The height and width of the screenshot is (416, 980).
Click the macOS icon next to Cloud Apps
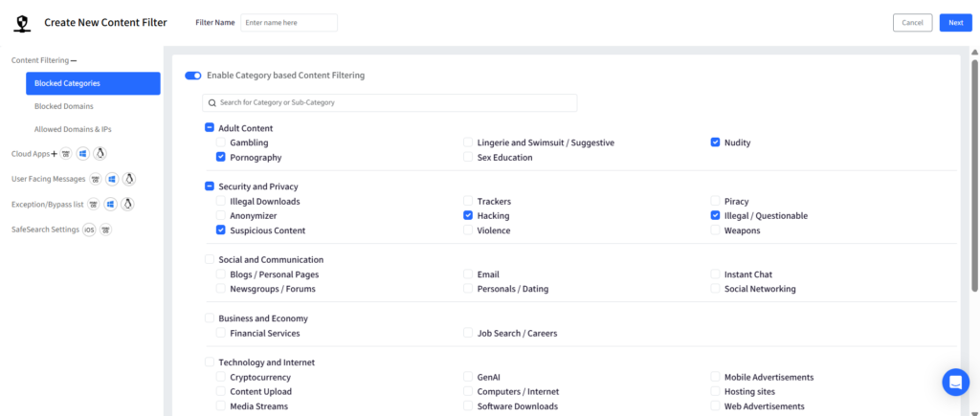[66, 154]
